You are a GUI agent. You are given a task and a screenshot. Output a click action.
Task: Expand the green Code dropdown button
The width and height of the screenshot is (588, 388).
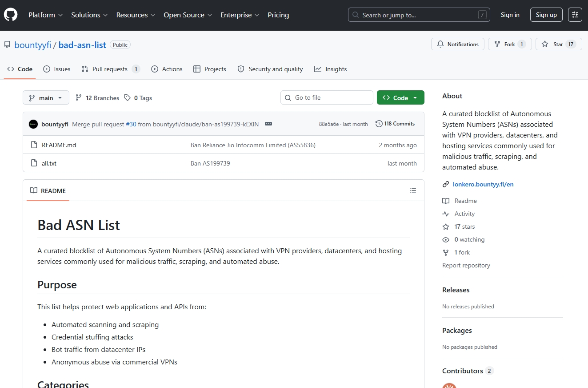click(x=400, y=98)
